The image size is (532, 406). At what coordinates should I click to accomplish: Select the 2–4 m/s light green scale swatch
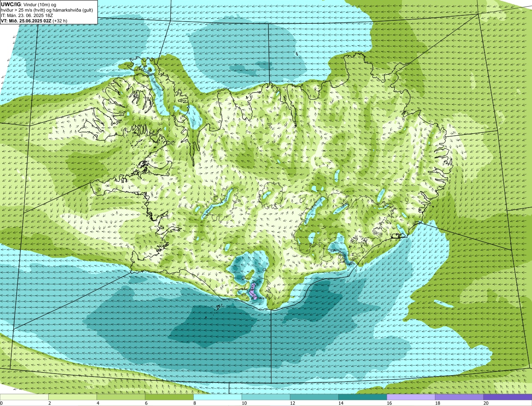[x=73, y=397]
